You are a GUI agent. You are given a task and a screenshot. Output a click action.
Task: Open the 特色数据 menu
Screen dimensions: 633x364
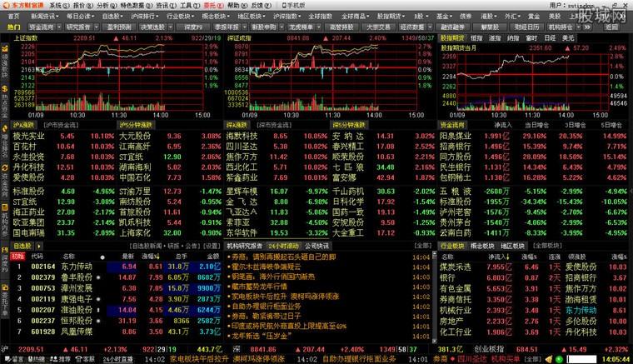137,5
